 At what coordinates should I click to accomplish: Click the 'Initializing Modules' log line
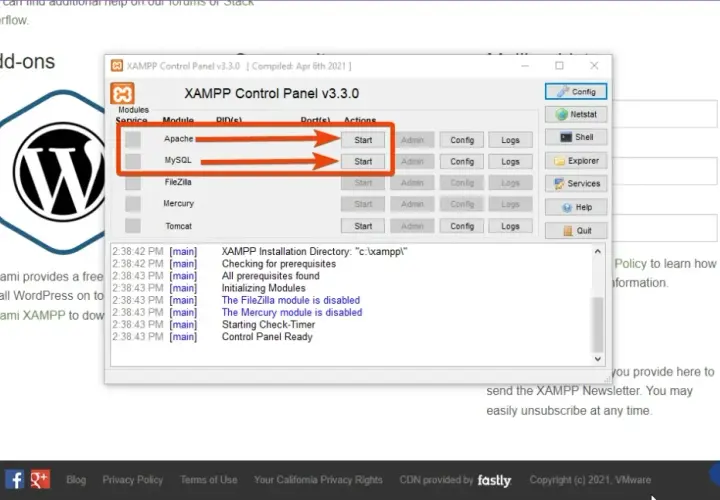[x=264, y=288]
